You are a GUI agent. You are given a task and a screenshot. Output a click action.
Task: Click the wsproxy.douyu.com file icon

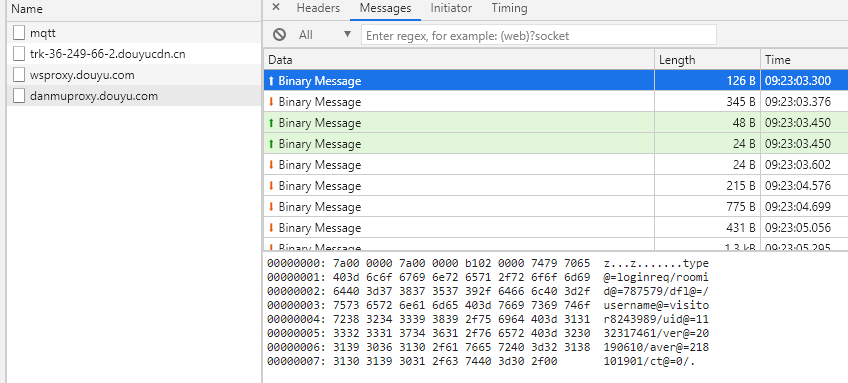pos(19,75)
